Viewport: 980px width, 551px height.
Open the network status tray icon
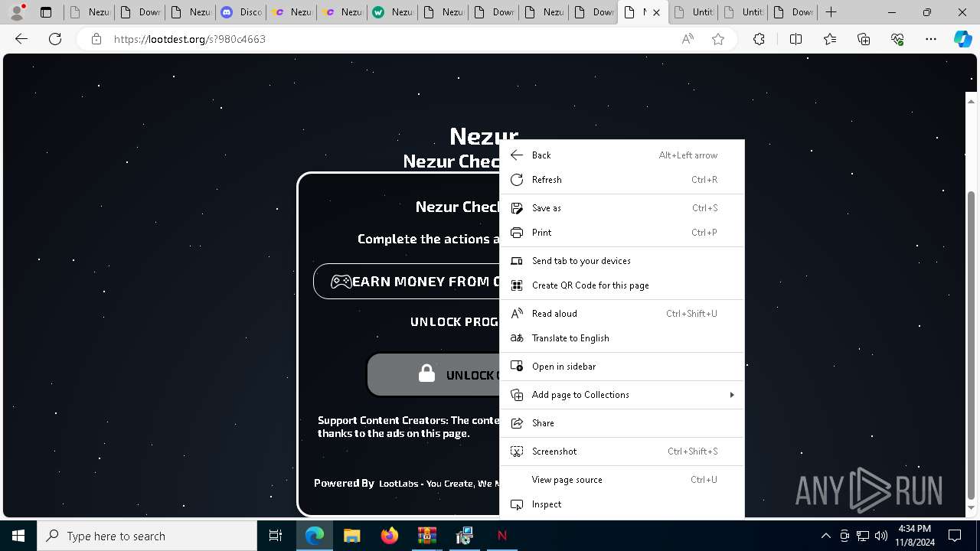(x=863, y=536)
